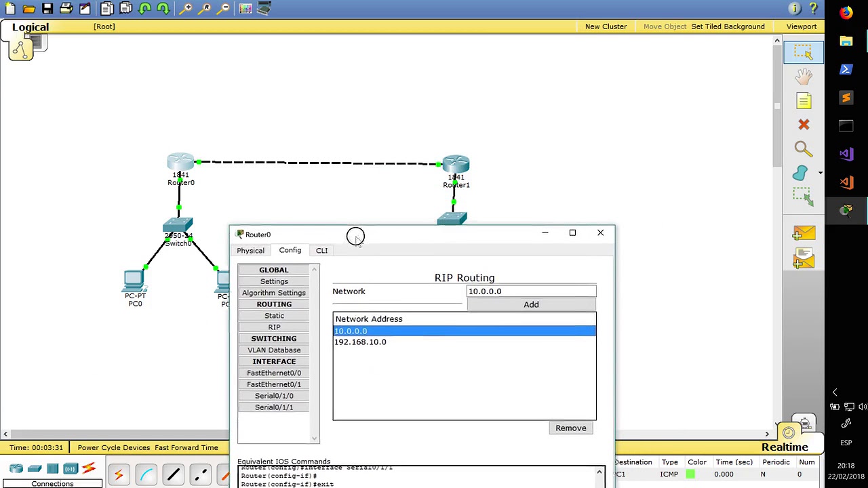This screenshot has height=488, width=868.
Task: Click Add to add RIP network
Action: 531,305
